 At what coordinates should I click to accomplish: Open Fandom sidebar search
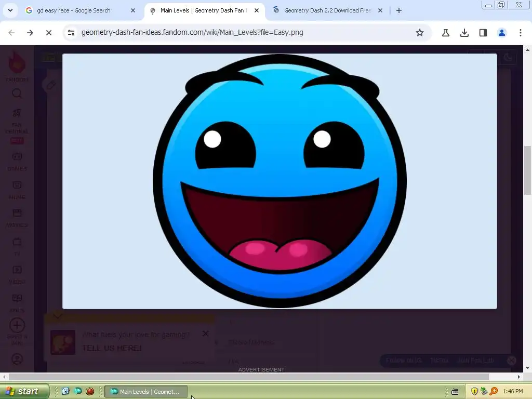coord(17,94)
